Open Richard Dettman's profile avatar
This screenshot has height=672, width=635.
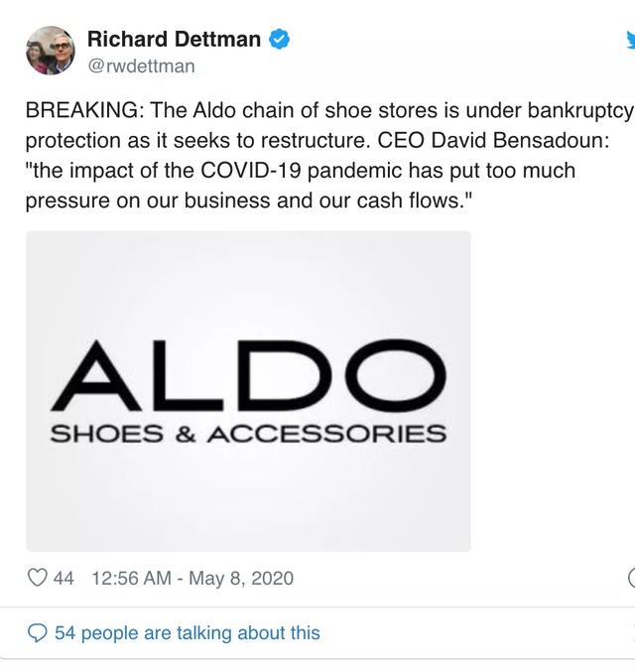tap(49, 52)
